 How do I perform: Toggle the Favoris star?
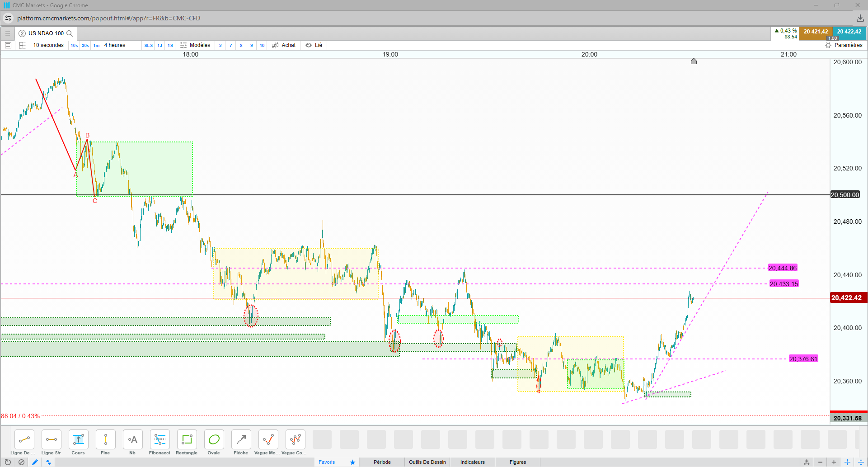tap(352, 462)
